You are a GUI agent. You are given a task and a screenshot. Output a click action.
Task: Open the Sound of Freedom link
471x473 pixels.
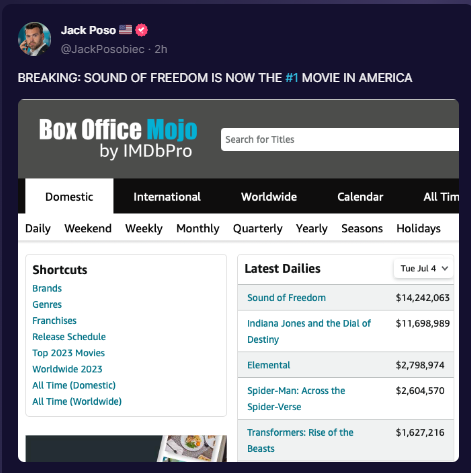click(286, 298)
